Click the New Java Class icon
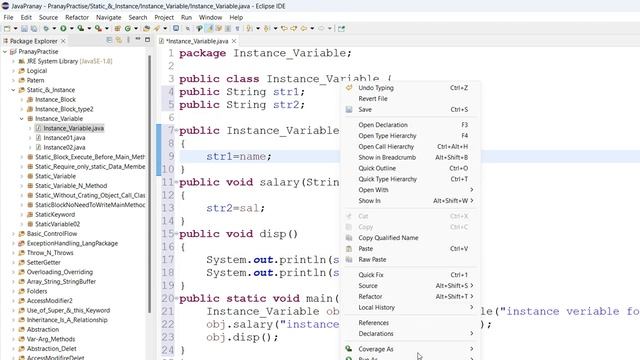 pyautogui.click(x=128, y=29)
